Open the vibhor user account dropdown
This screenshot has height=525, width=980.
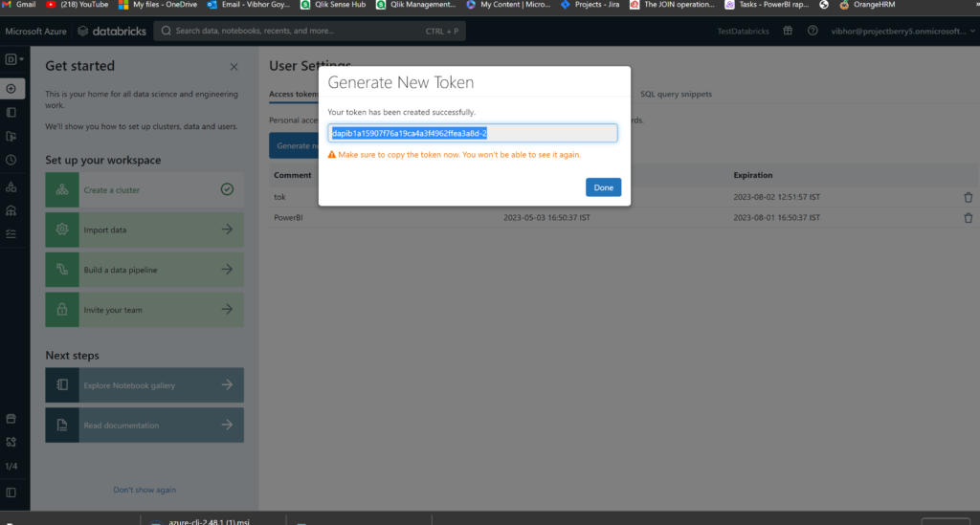point(902,32)
